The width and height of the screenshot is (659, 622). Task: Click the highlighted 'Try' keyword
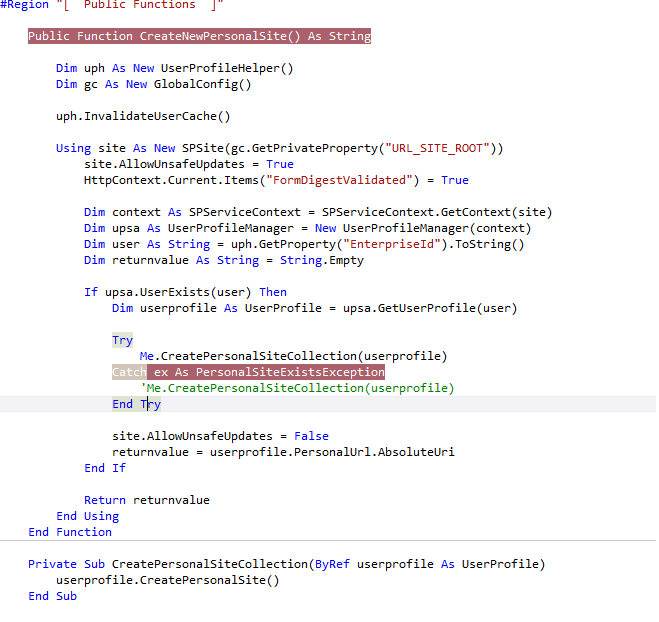tap(122, 340)
